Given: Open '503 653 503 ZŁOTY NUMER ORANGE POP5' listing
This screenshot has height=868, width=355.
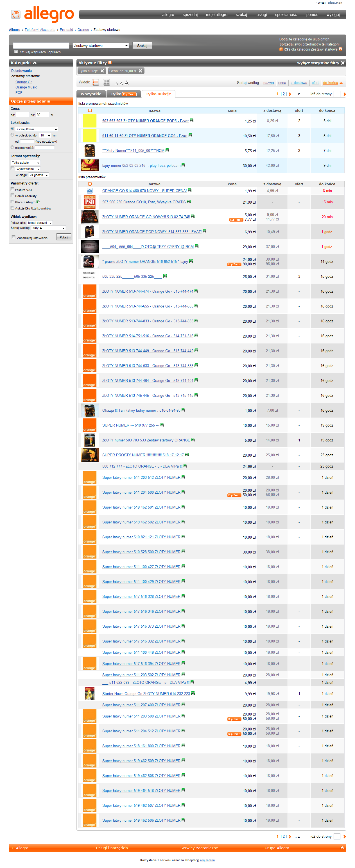Looking at the screenshot, I should (145, 121).
